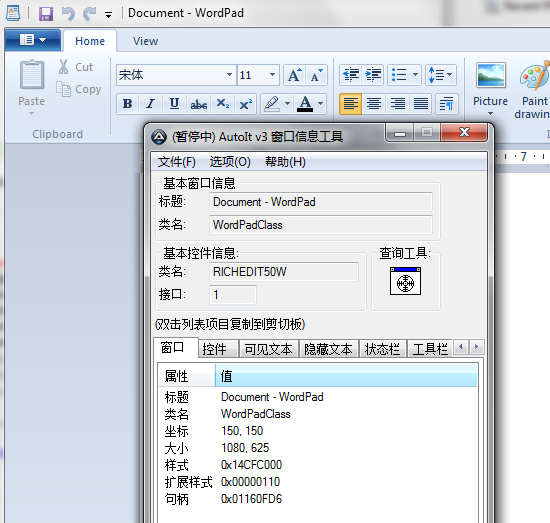Align text right
The width and height of the screenshot is (550, 523).
point(397,103)
